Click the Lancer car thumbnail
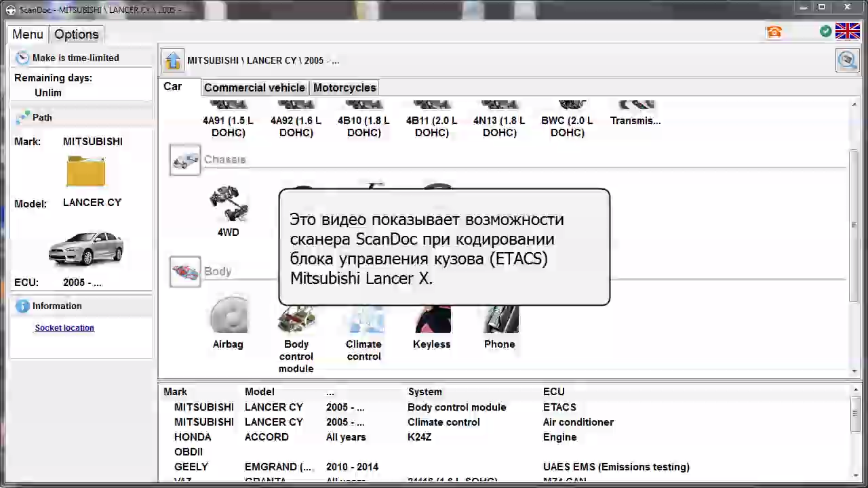868x488 pixels. coord(85,247)
